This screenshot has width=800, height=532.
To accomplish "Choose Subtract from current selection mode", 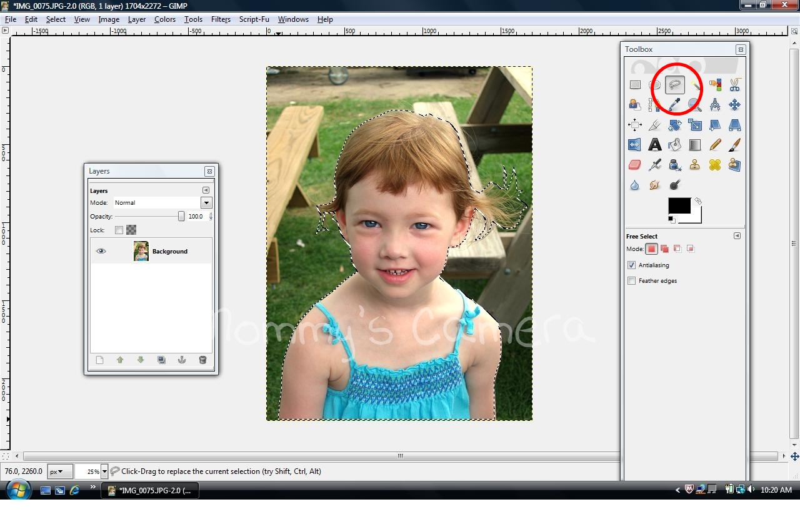I will (677, 249).
